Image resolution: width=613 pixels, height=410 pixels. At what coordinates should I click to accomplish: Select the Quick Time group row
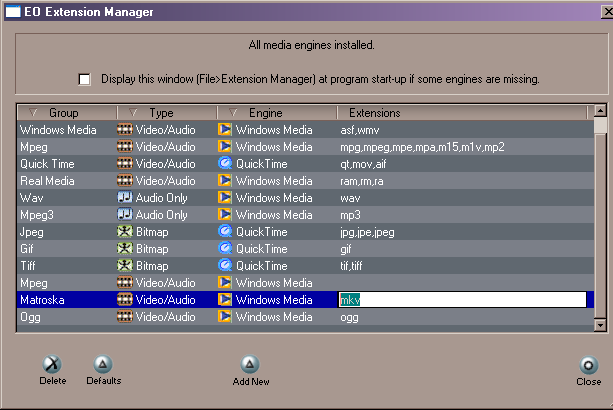[306, 163]
